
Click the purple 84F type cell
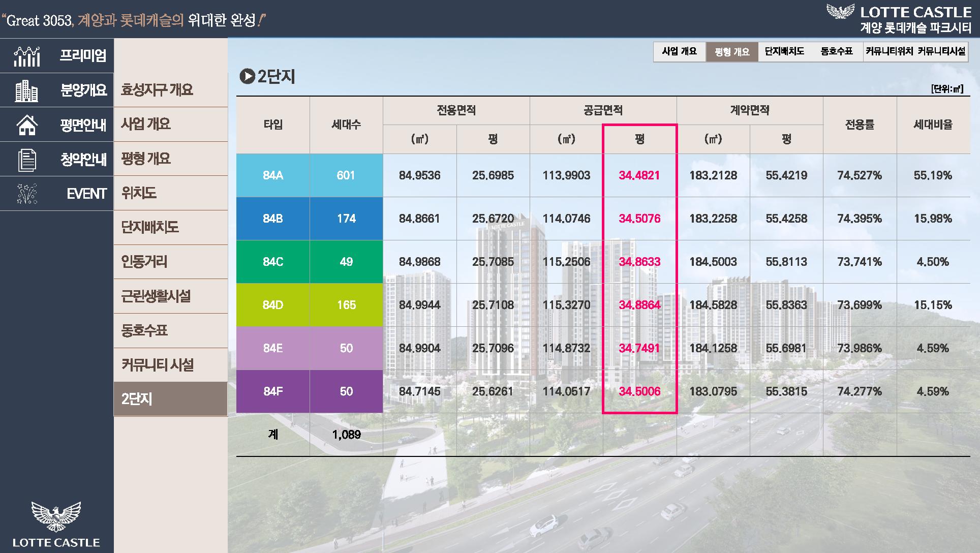[273, 391]
